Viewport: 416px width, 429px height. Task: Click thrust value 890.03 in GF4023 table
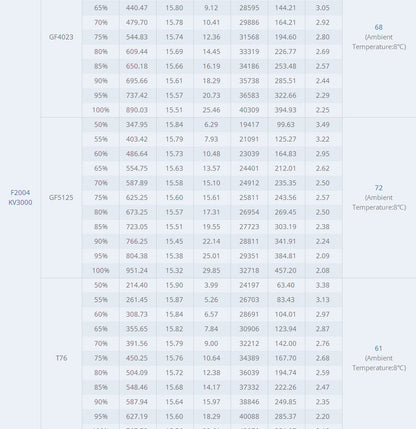coord(137,110)
